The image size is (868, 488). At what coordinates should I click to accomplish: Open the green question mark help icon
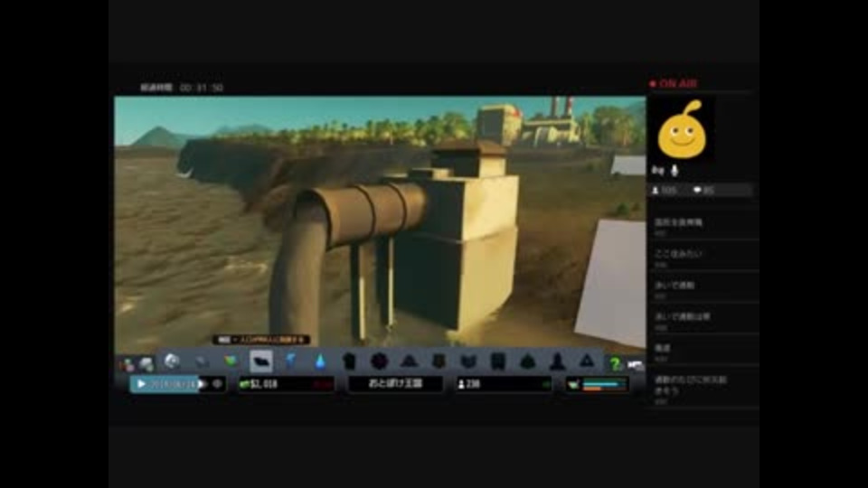click(615, 363)
